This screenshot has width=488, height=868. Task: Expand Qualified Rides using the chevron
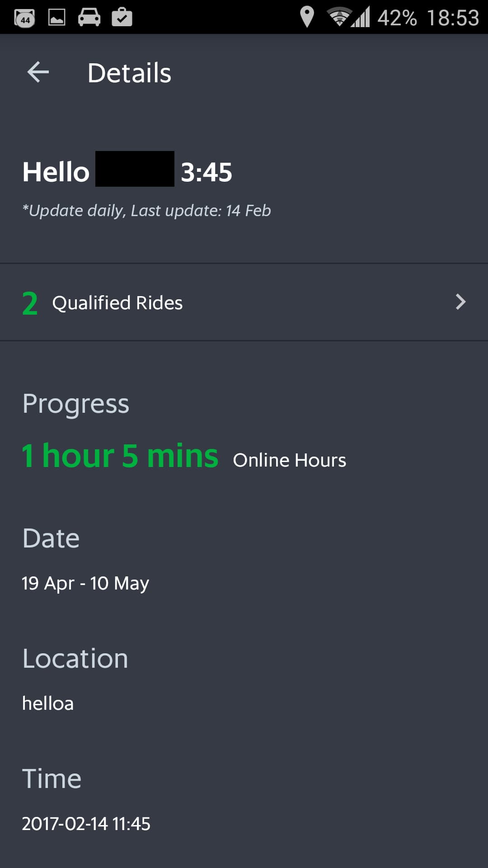[x=460, y=302]
